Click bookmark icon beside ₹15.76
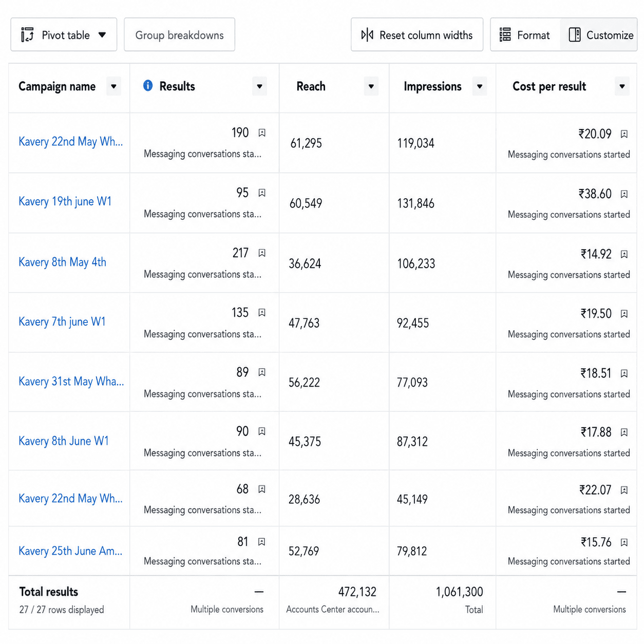644x644 pixels. [624, 542]
